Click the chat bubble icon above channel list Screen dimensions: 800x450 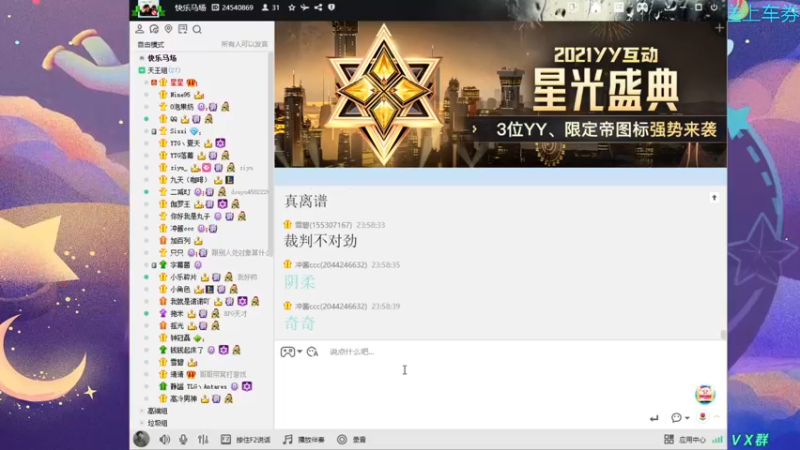tap(154, 29)
